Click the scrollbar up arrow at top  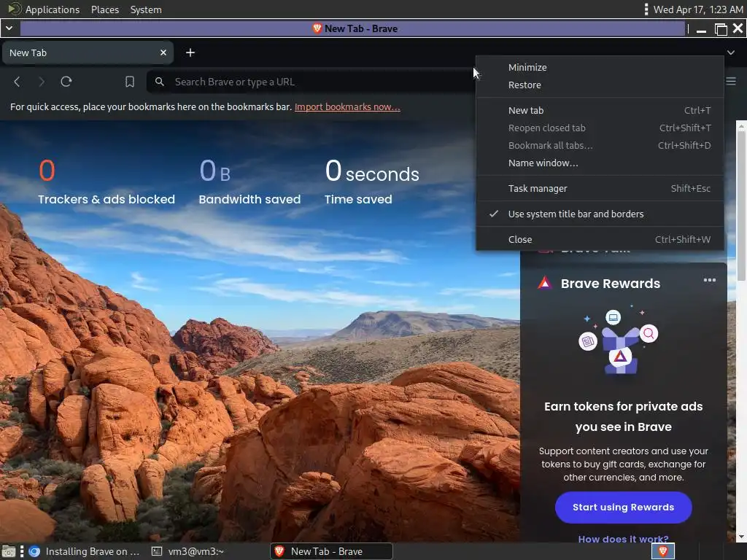741,125
